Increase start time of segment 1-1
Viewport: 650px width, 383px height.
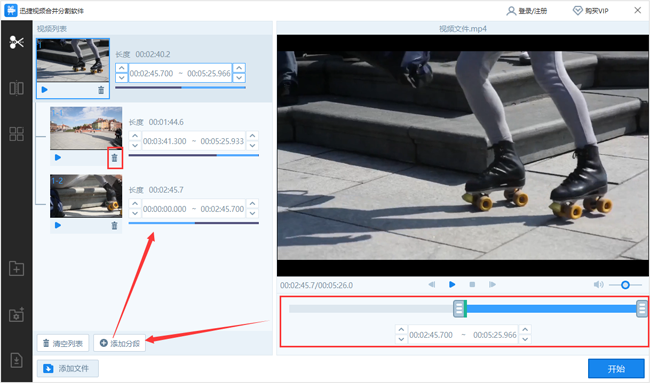click(x=135, y=136)
